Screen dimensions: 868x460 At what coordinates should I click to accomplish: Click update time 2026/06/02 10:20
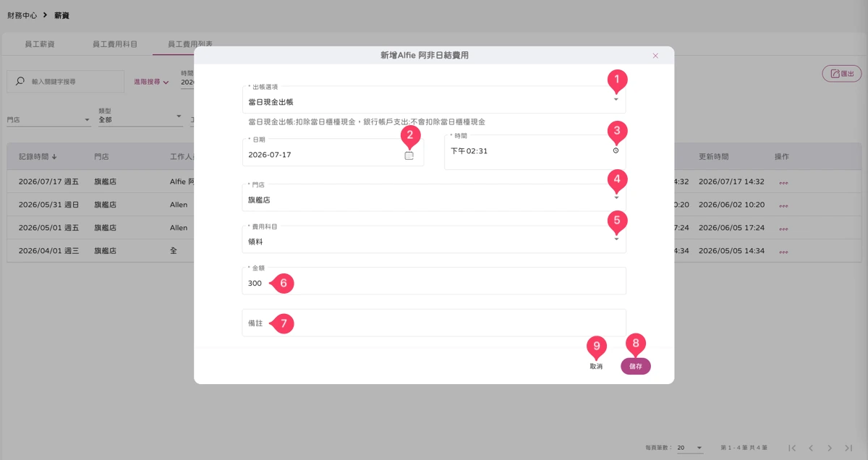pos(731,205)
